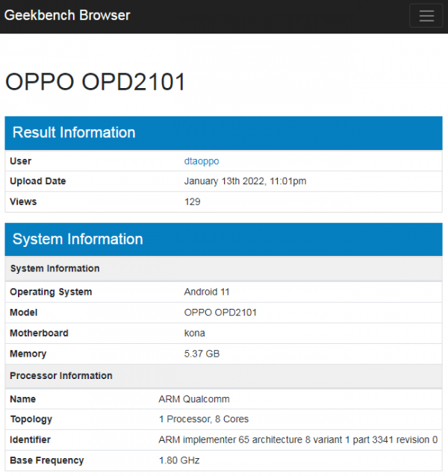Click the Views label
Screen dimensions: 448x476
23,201
